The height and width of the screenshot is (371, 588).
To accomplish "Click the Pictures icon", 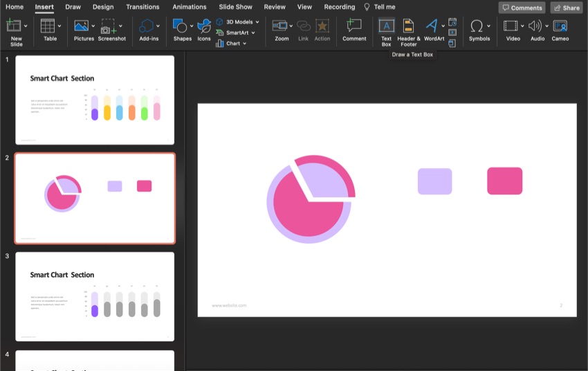I will point(82,26).
